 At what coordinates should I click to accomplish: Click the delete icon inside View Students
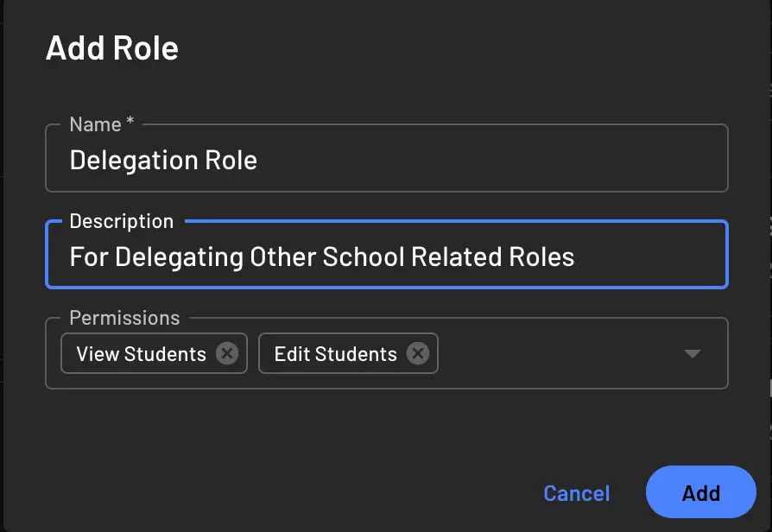point(227,352)
